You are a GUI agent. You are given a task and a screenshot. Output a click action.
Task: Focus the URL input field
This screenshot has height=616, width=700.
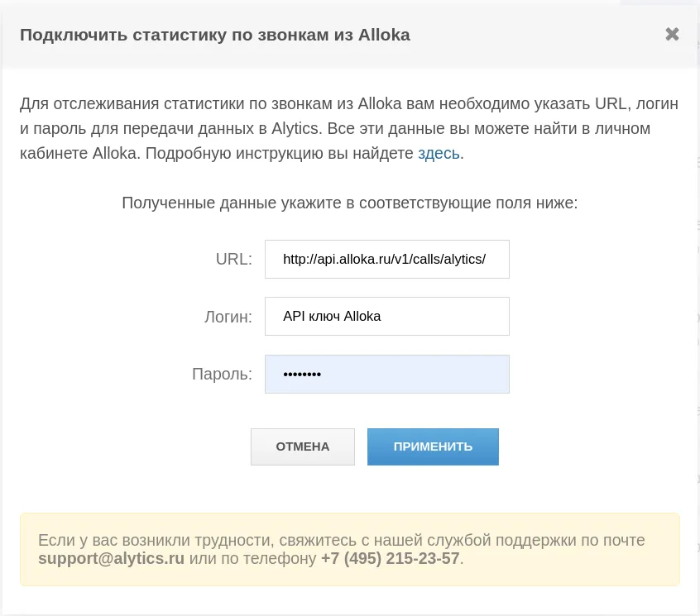[386, 259]
